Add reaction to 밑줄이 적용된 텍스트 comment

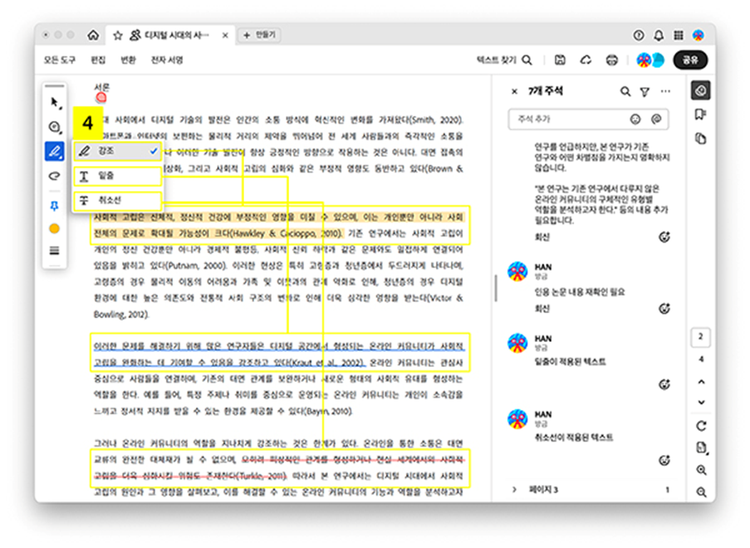[664, 384]
